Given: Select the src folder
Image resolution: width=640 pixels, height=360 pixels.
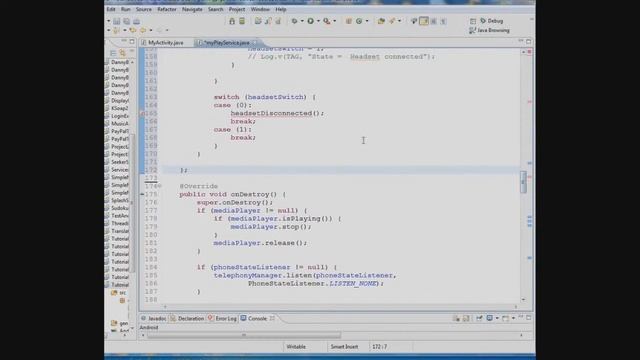Looking at the screenshot, I should (x=118, y=293).
